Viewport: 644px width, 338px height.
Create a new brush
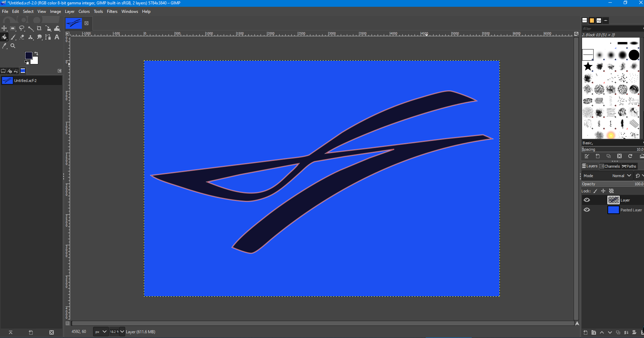(598, 156)
